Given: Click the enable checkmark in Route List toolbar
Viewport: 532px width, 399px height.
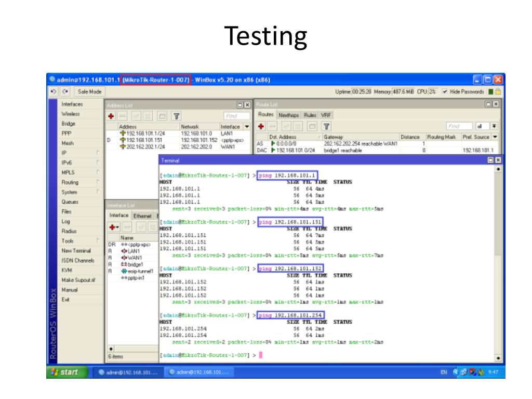Looking at the screenshot, I should (286, 127).
